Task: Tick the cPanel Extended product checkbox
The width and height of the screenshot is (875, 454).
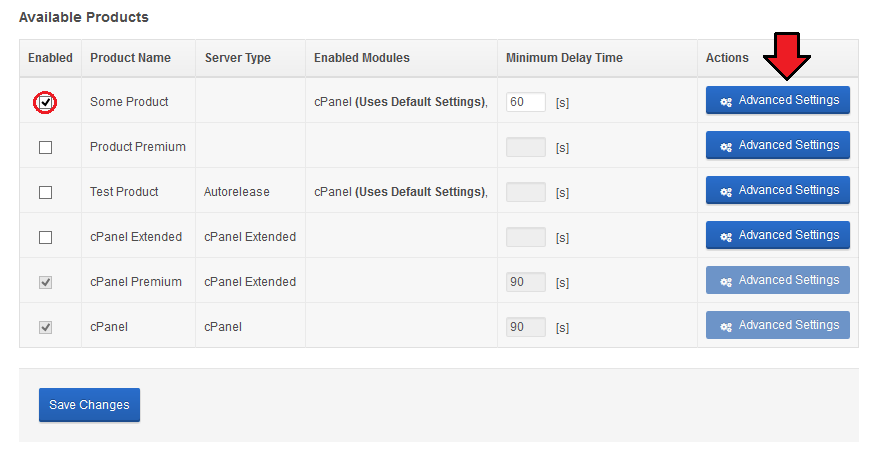Action: click(x=45, y=238)
